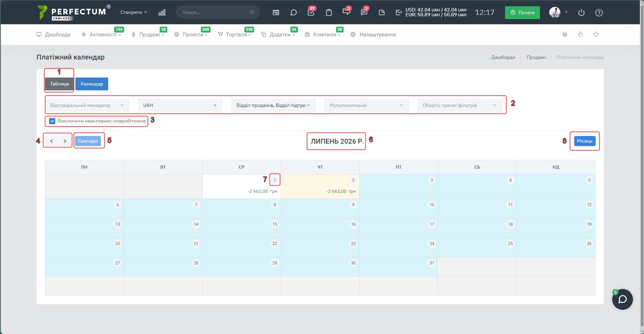Expand the Активності menu
The width and height of the screenshot is (644, 334).
(x=101, y=35)
